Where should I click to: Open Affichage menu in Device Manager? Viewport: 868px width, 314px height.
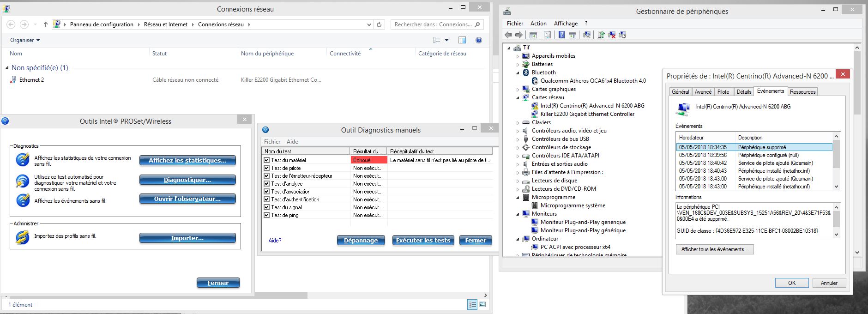(x=566, y=24)
